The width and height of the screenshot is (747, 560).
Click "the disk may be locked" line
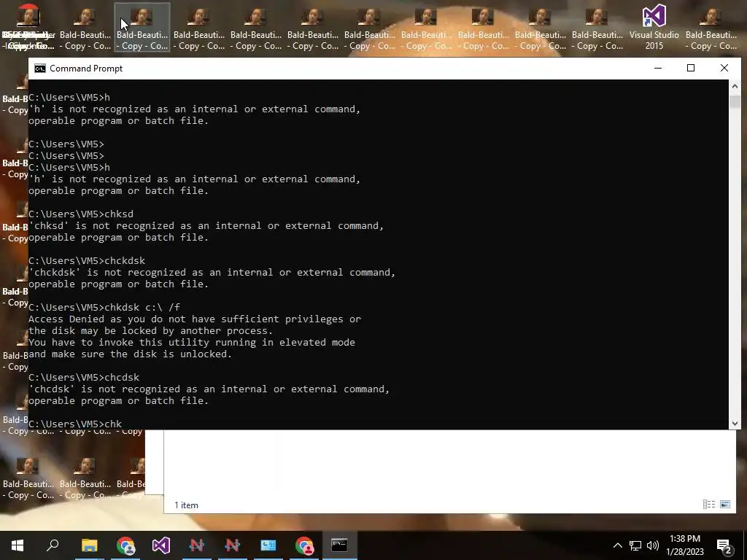[150, 330]
